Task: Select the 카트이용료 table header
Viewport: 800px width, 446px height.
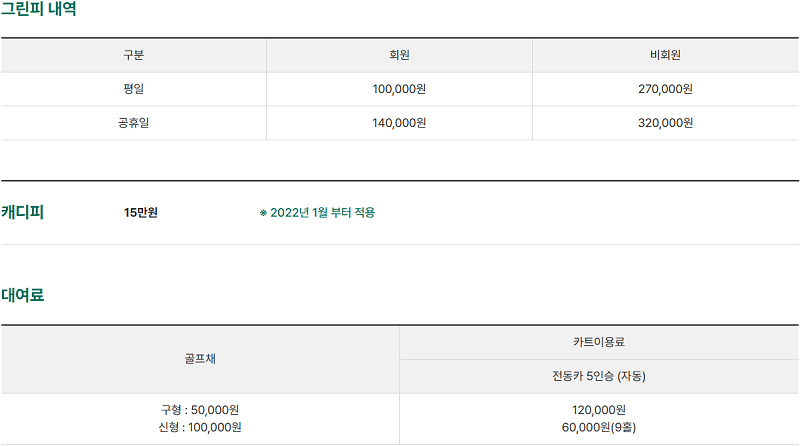Action: (x=599, y=342)
